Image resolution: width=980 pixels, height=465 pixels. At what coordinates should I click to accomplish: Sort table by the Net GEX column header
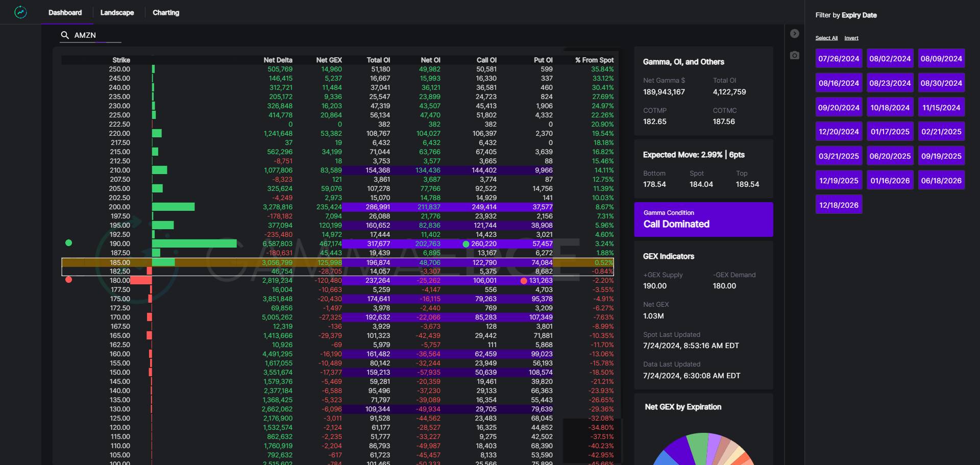(329, 60)
